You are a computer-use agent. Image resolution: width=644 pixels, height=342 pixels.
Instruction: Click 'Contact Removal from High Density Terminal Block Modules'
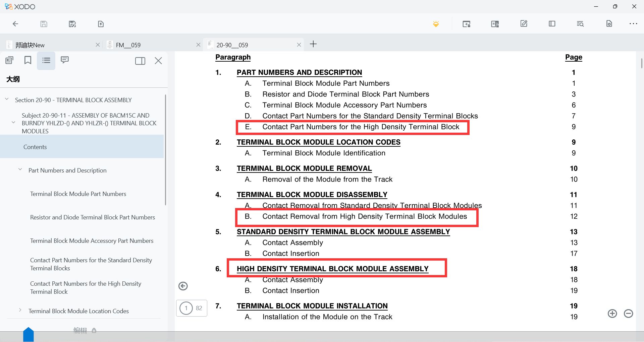tap(365, 216)
